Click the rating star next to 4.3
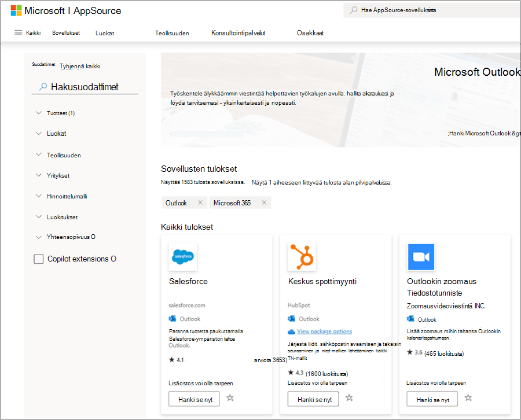Viewport: 521px width, 420px height. point(291,373)
